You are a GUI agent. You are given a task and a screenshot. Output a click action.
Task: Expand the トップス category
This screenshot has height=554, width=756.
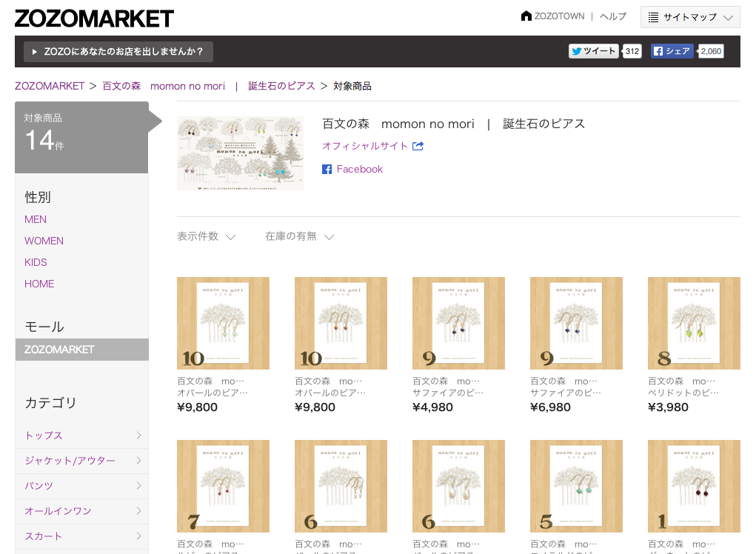[x=81, y=435]
